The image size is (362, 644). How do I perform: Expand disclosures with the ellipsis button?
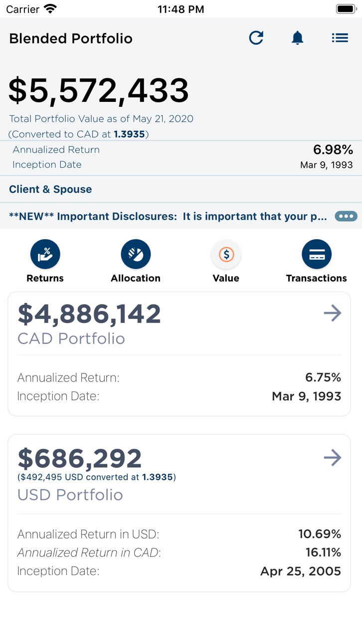(x=346, y=216)
